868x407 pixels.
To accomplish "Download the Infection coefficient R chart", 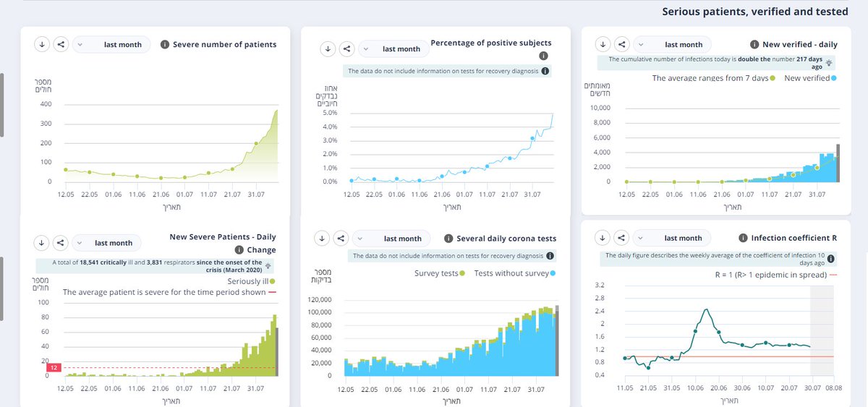I will pyautogui.click(x=603, y=238).
